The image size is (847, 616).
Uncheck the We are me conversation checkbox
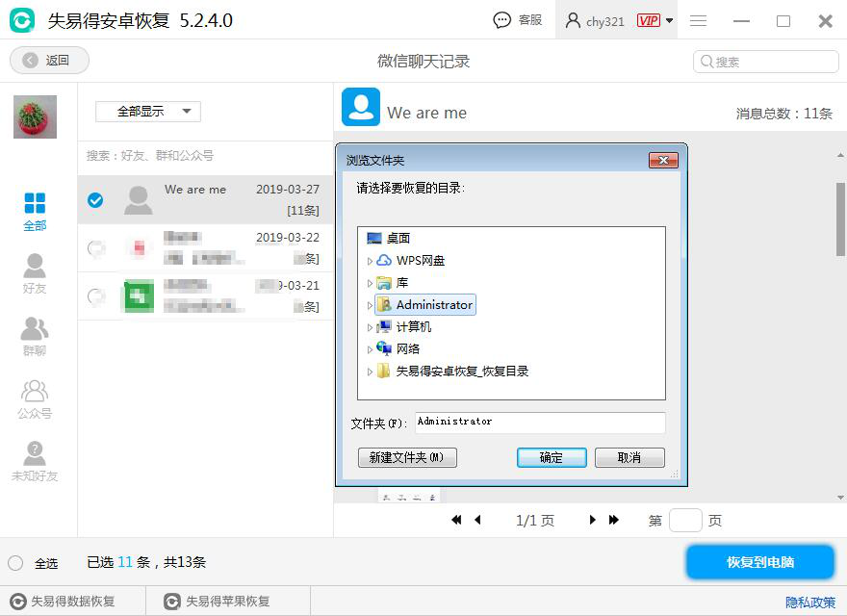click(95, 201)
